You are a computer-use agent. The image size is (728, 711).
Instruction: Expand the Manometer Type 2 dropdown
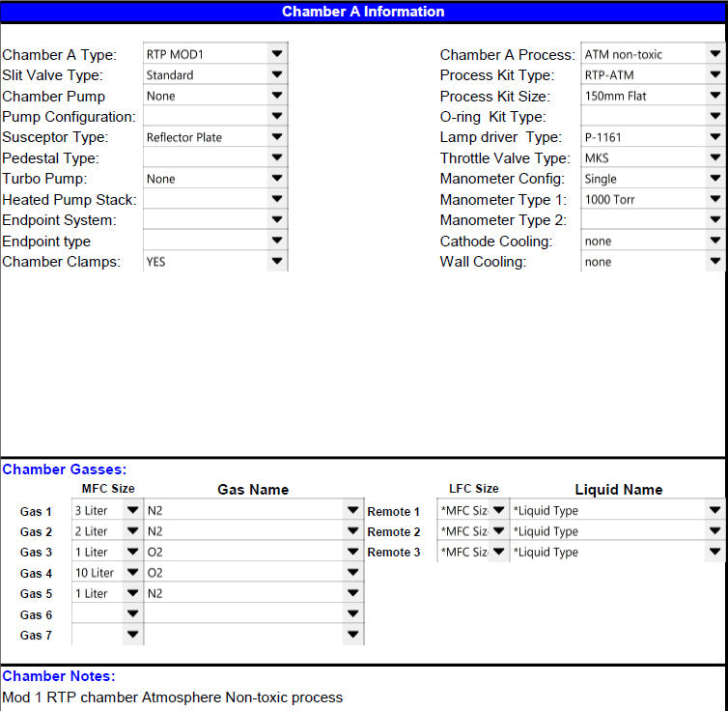click(715, 219)
